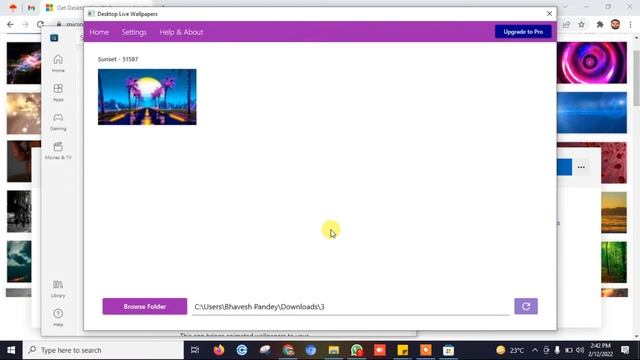Click the 23°C weather widget
The width and height of the screenshot is (640, 360).
pyautogui.click(x=510, y=350)
